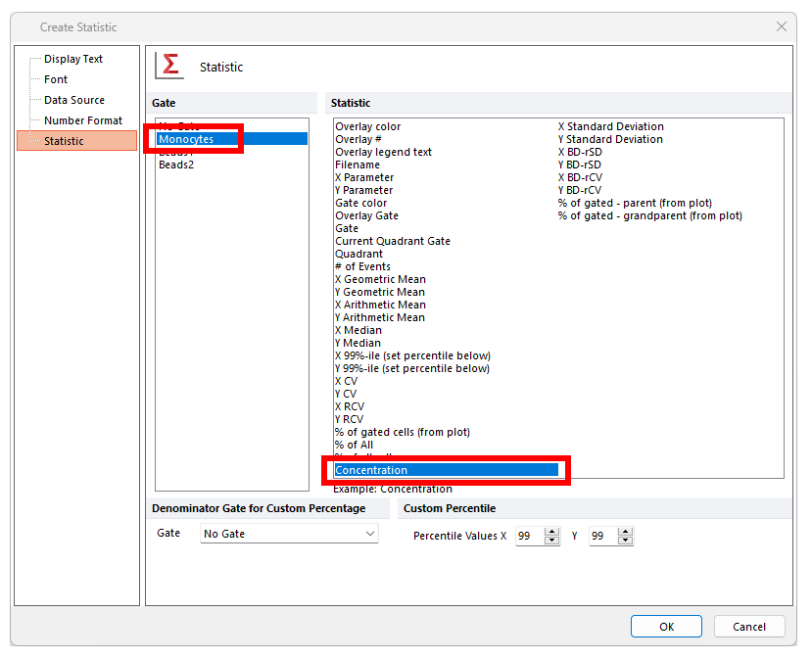Choose the Concentration statistic

[x=446, y=470]
